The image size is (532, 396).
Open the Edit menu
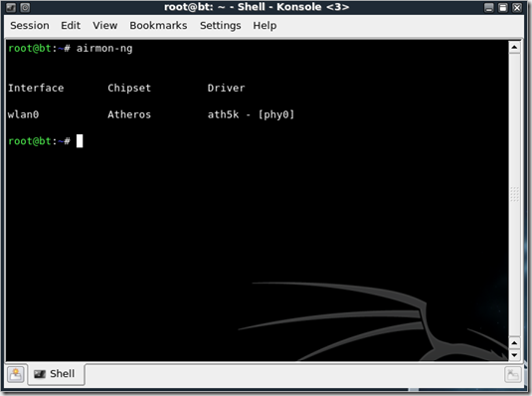[x=71, y=26]
